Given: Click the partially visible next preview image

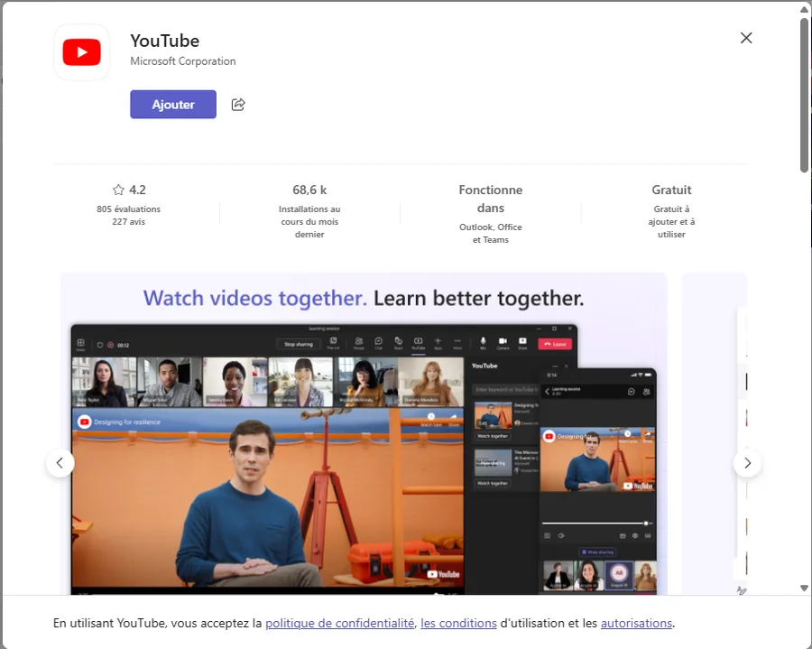Looking at the screenshot, I should [x=715, y=434].
